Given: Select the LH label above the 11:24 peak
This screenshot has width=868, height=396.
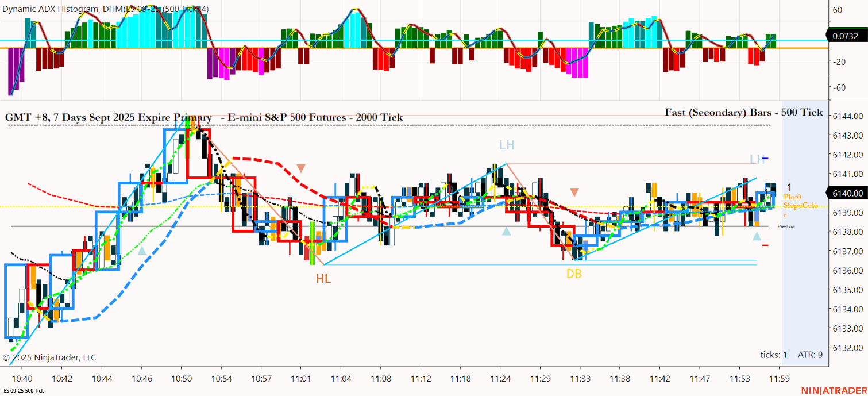Looking at the screenshot, I should (507, 146).
